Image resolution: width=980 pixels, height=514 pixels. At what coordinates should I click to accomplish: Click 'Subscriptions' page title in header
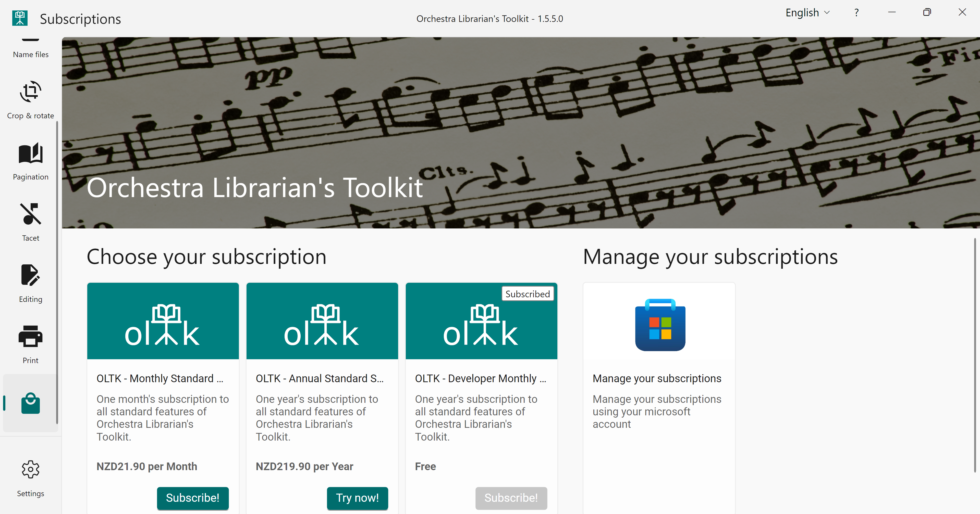coord(80,19)
